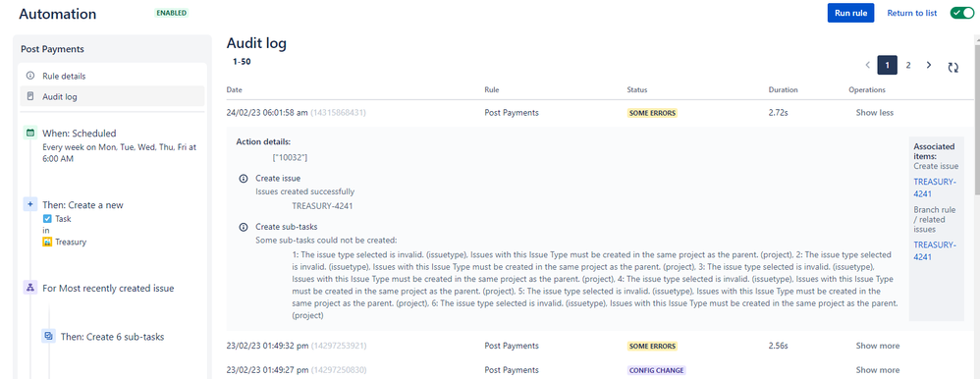Click the ["10032"] action details value
This screenshot has width=980, height=379.
(x=290, y=157)
